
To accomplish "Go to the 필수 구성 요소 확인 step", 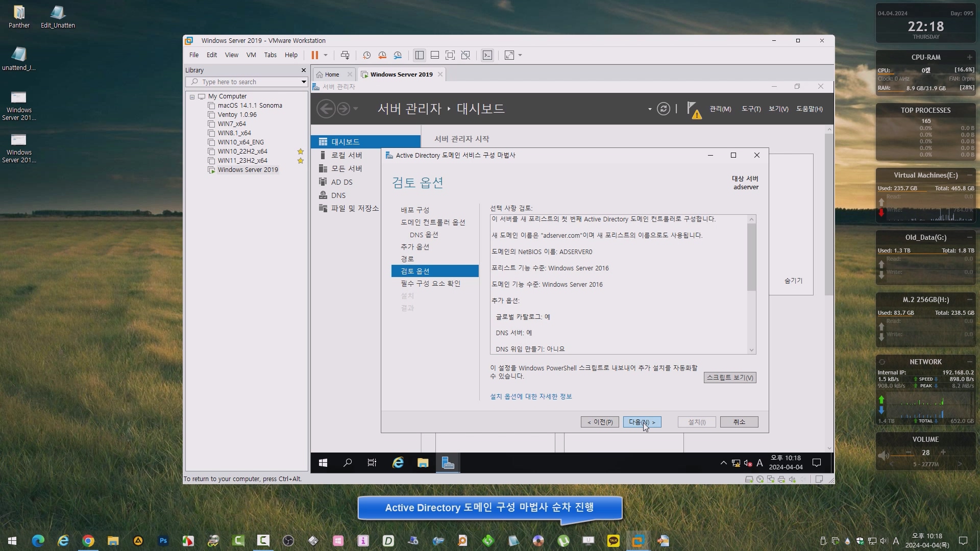I will pyautogui.click(x=430, y=284).
